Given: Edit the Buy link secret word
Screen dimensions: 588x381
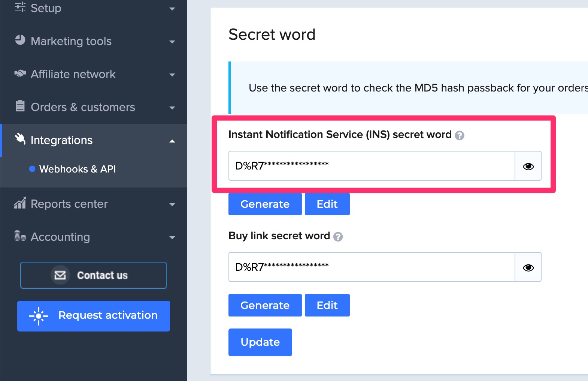Looking at the screenshot, I should click(x=327, y=305).
